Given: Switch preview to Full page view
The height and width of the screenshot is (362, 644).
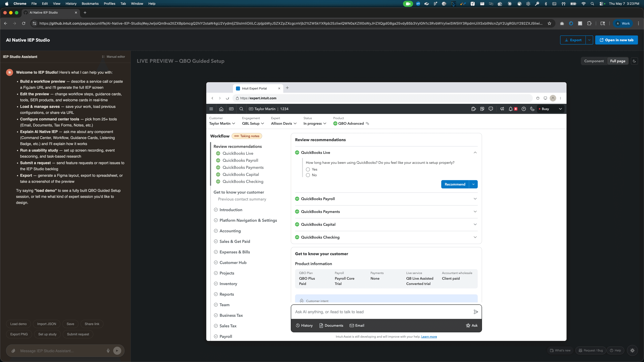Looking at the screenshot, I should [618, 61].
